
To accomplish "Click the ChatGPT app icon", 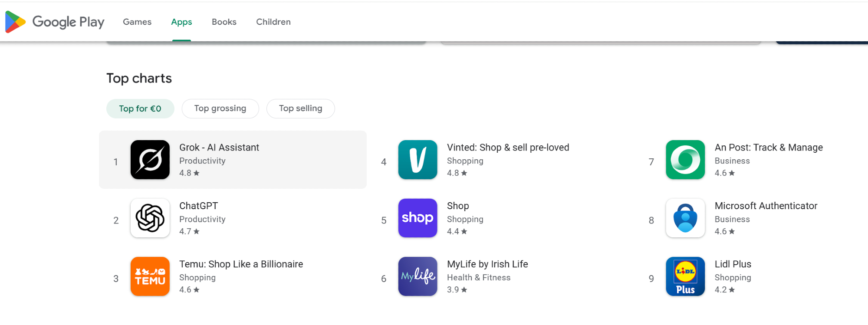I will 150,218.
